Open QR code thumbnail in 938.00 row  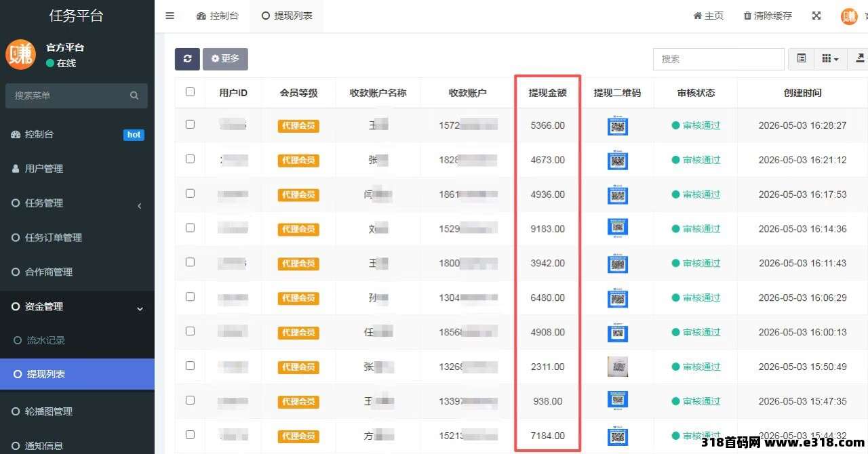tap(618, 400)
